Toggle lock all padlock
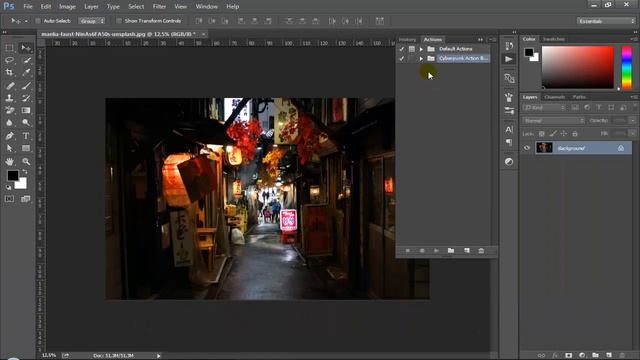 (x=575, y=134)
